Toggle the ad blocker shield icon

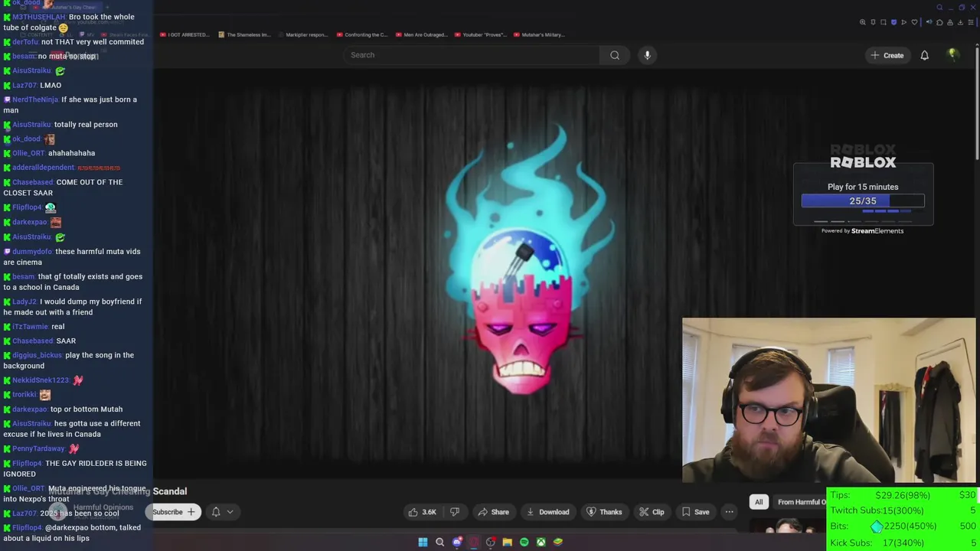893,22
